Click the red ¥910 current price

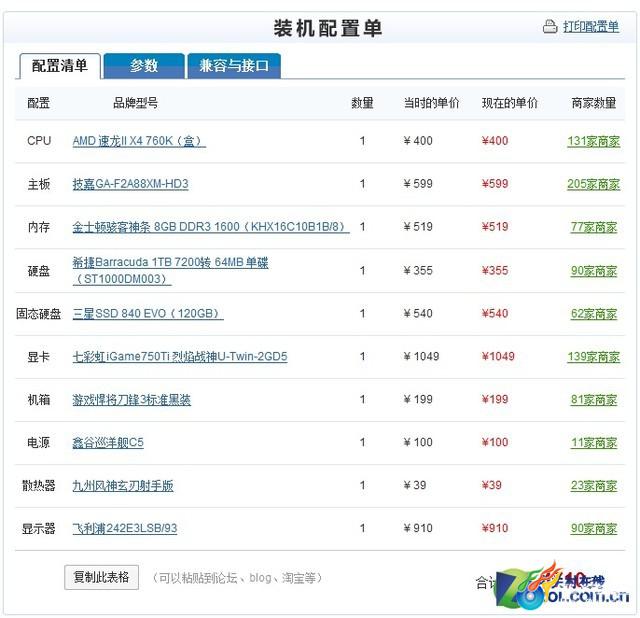click(495, 528)
